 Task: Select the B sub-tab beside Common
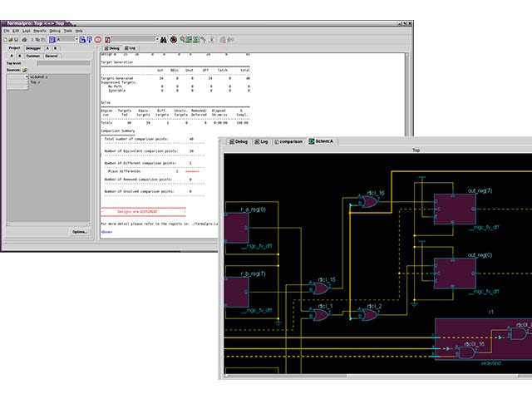pyautogui.click(x=20, y=56)
